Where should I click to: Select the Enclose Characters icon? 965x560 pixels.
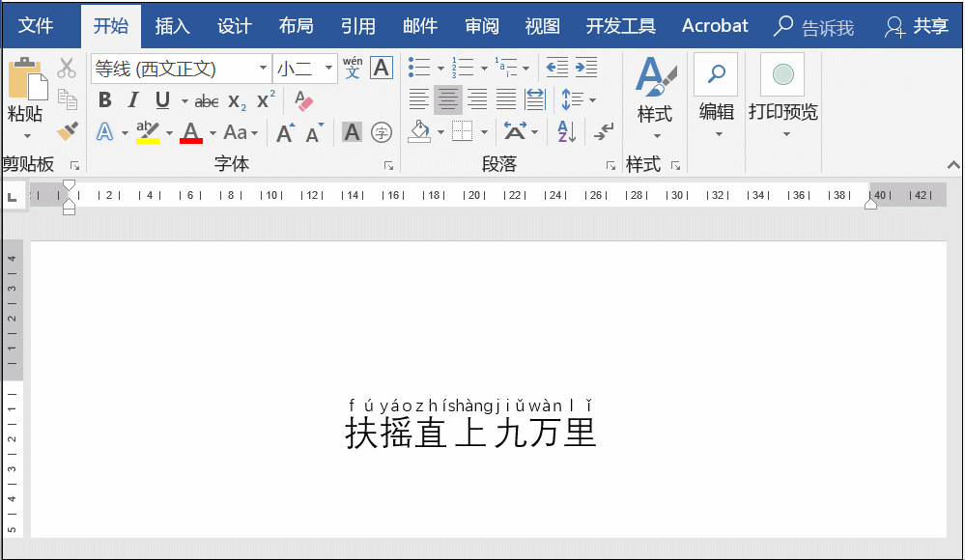(381, 132)
